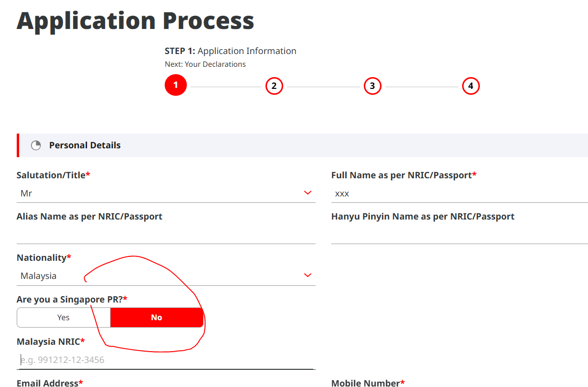The width and height of the screenshot is (588, 387).
Task: Click the Personal Details section header
Action: [x=85, y=145]
